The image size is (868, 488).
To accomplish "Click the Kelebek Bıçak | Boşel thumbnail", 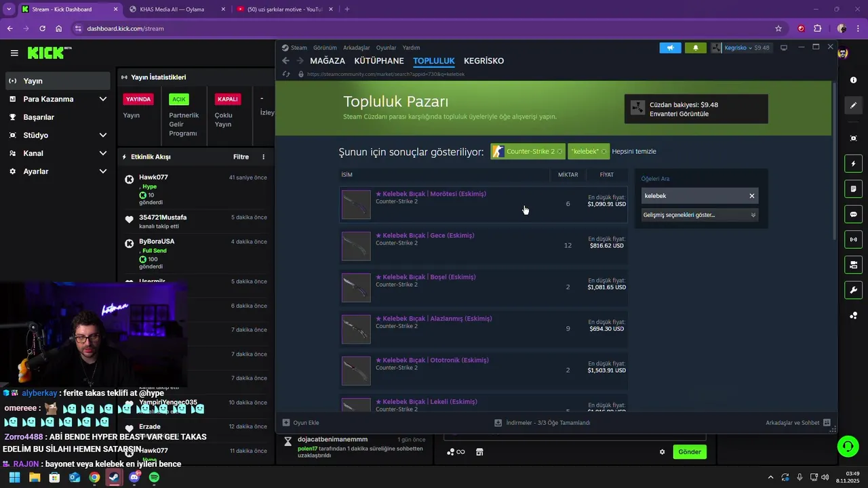I will tap(356, 287).
